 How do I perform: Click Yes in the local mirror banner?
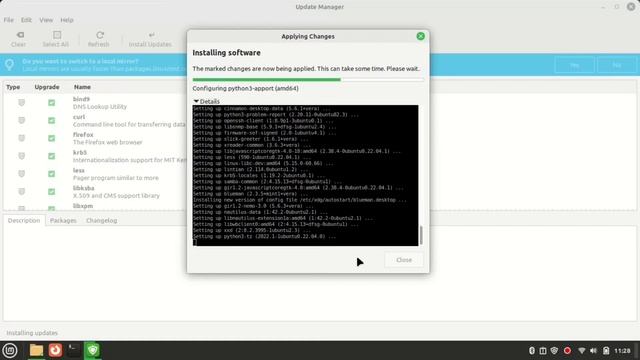[x=574, y=65]
